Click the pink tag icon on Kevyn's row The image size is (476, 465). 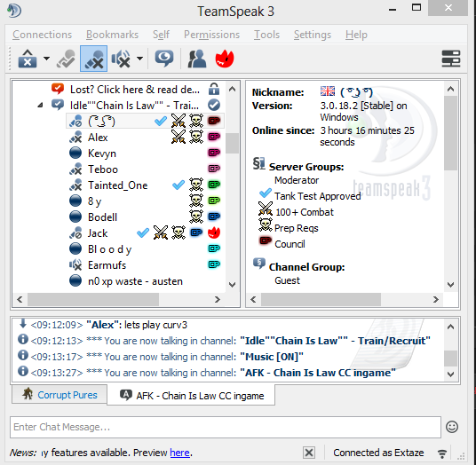point(214,153)
